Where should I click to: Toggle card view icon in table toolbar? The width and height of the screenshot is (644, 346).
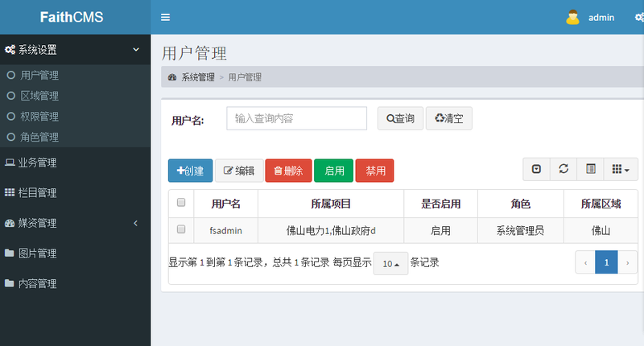pos(591,169)
